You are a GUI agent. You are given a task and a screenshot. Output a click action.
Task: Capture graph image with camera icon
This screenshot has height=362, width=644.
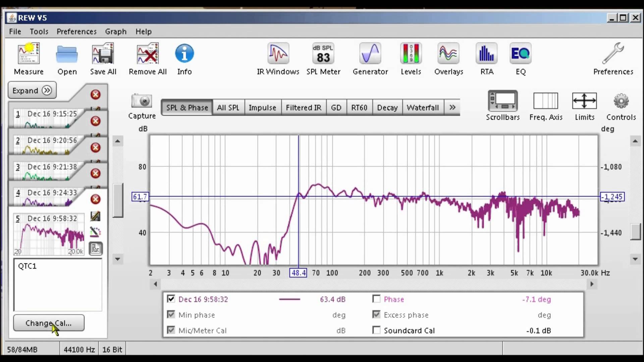click(x=142, y=101)
